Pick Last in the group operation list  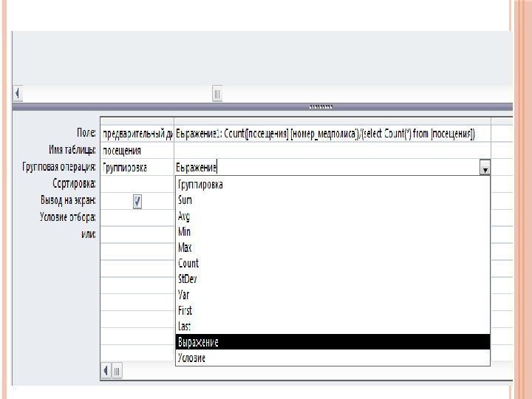pyautogui.click(x=332, y=327)
